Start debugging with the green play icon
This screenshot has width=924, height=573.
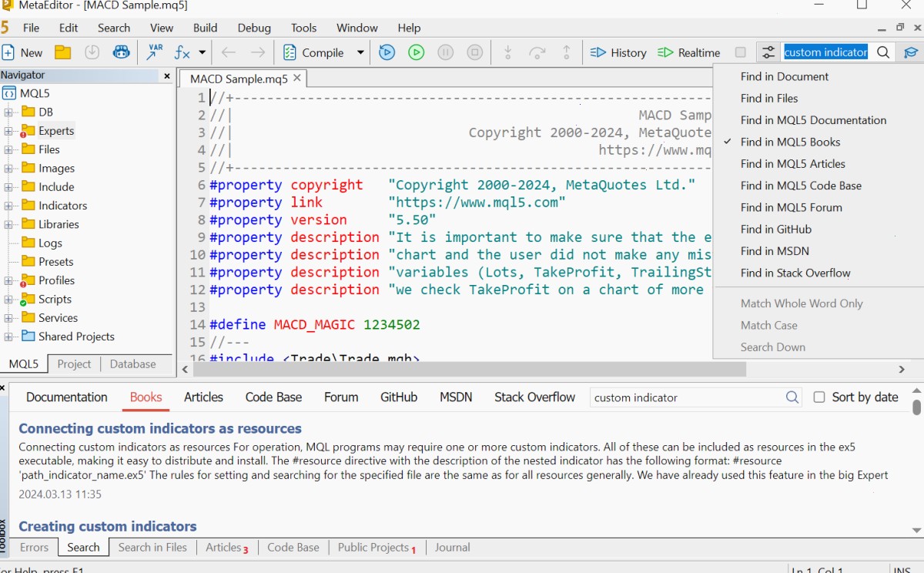coord(417,52)
